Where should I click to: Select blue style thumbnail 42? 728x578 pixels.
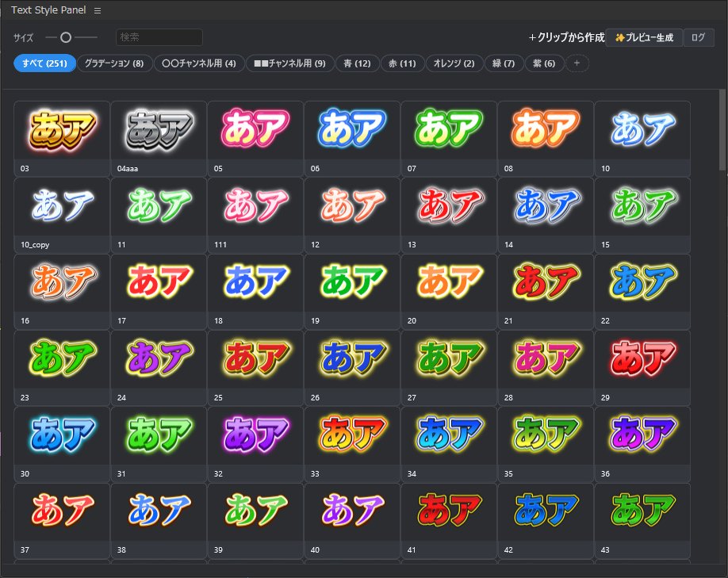546,521
